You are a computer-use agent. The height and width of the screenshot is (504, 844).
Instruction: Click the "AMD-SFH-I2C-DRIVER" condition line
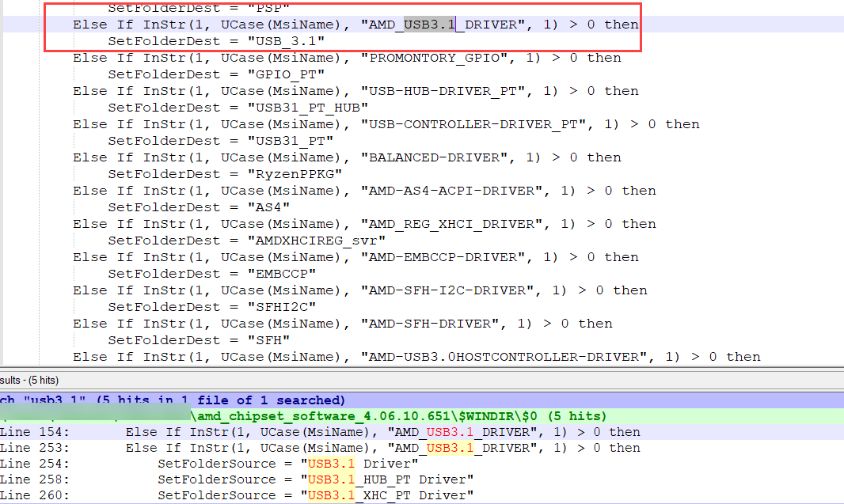coord(360,290)
